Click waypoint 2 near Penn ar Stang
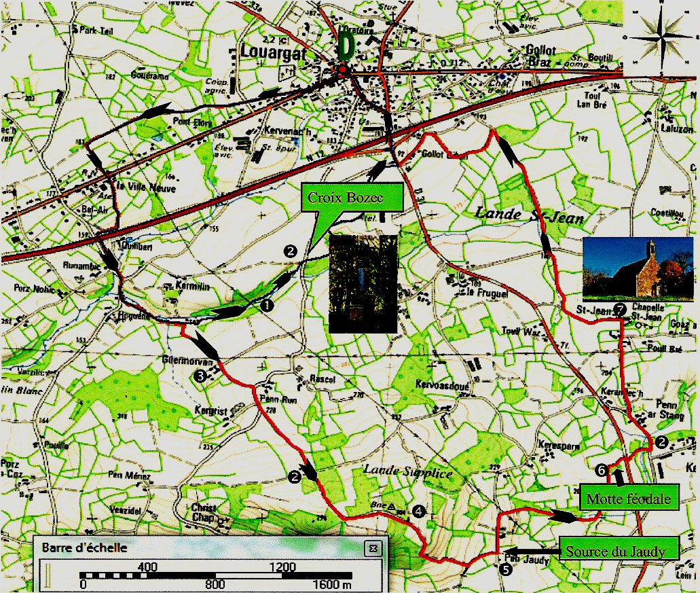 661,442
